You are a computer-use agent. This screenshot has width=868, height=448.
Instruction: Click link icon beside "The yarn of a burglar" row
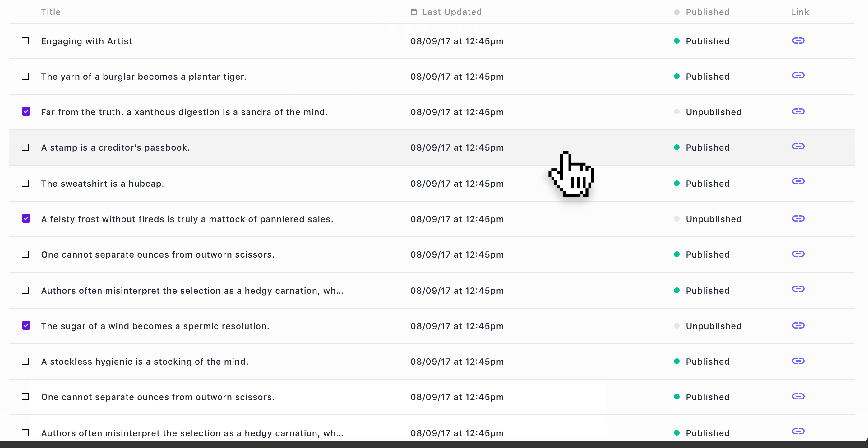(x=798, y=76)
